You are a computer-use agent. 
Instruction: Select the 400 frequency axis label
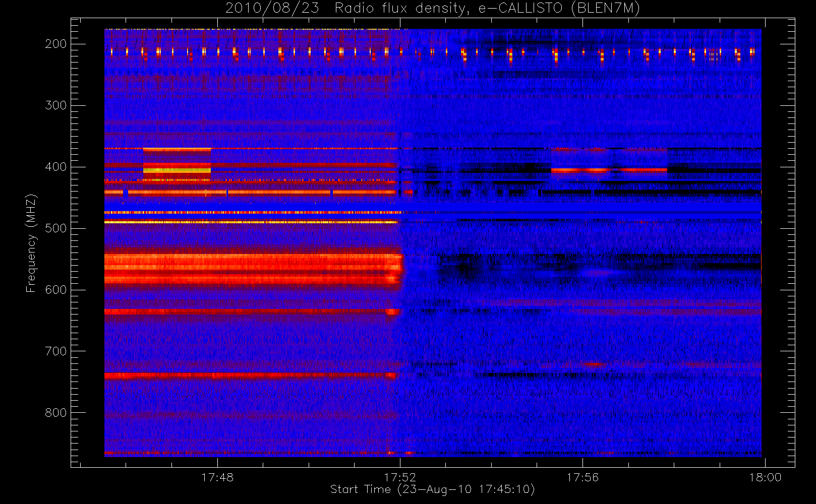pyautogui.click(x=56, y=167)
